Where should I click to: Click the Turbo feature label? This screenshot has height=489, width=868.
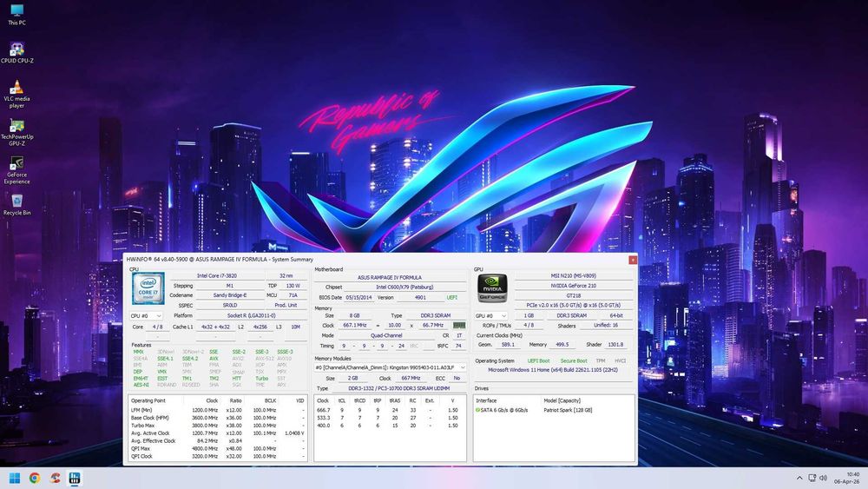pyautogui.click(x=261, y=378)
